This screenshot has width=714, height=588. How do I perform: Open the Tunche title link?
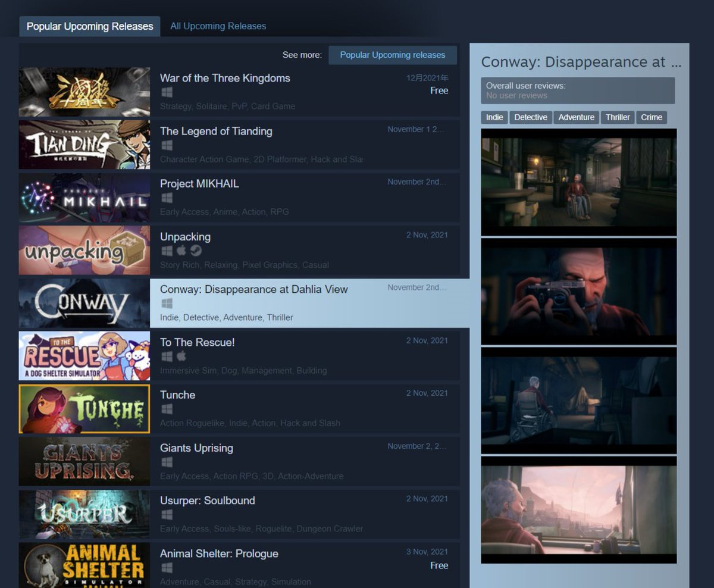177,395
